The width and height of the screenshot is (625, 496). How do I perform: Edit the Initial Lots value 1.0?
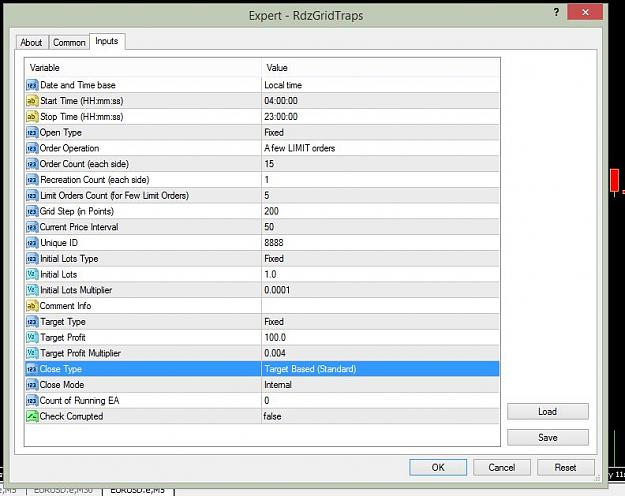point(380,274)
